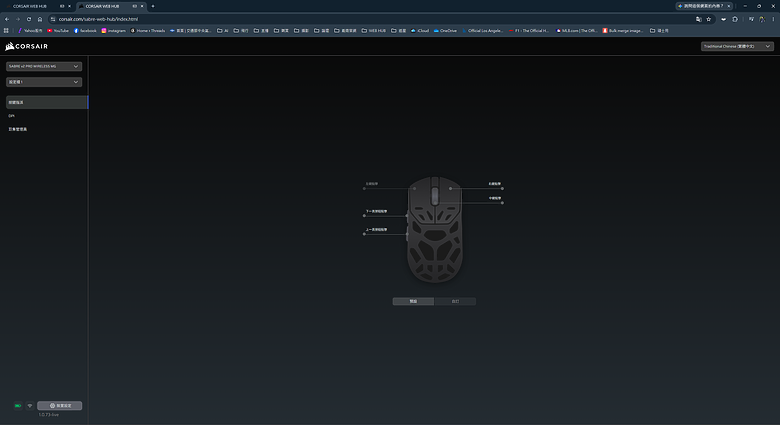
Task: Switch to the custom mode toggle
Action: [455, 301]
